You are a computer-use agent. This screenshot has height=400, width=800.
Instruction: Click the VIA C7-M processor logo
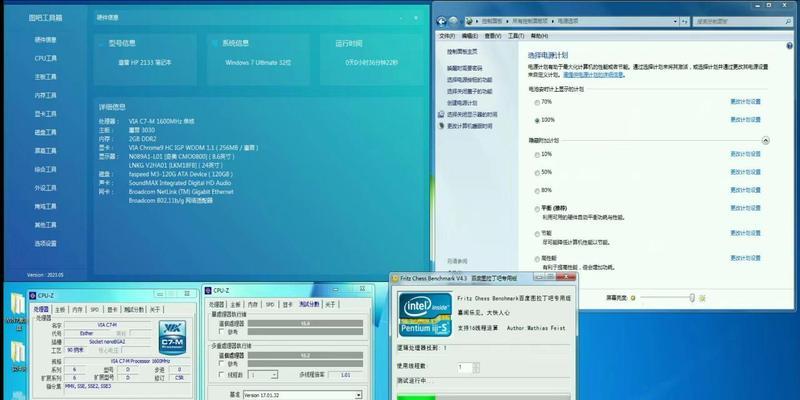point(172,337)
